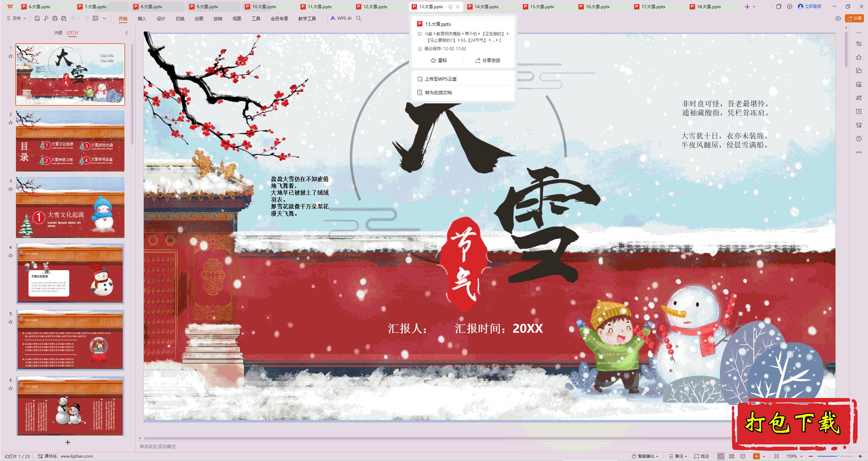Open the 动画 ribbon tab
This screenshot has width=868, height=461.
199,19
